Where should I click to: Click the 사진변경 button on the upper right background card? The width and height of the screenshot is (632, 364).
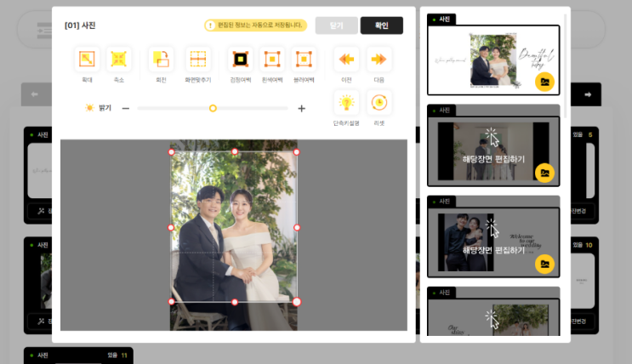coord(578,211)
